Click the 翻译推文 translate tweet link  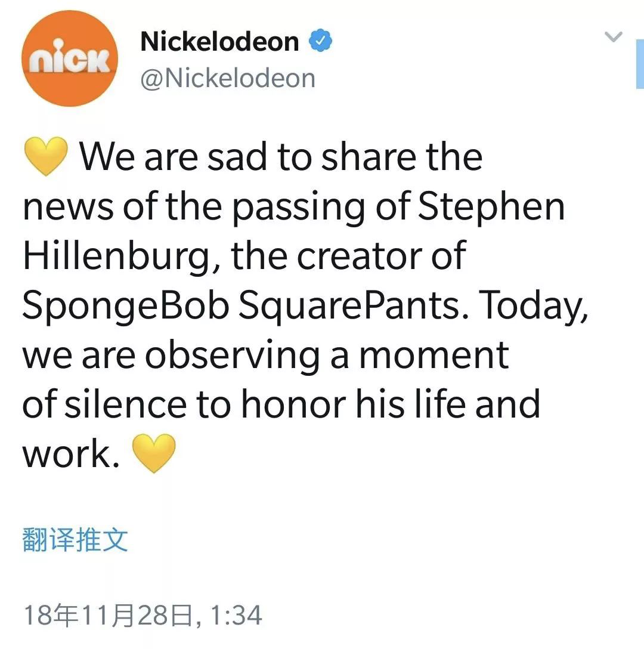click(x=75, y=540)
